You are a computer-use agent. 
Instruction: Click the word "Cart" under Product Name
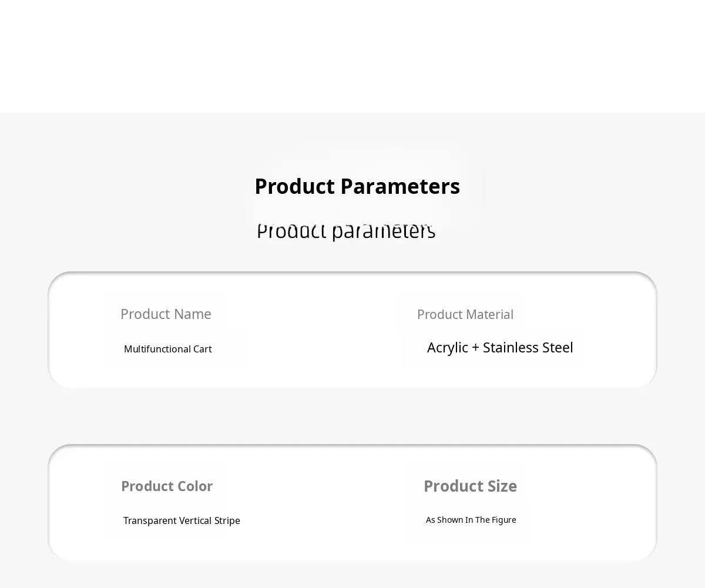point(202,349)
